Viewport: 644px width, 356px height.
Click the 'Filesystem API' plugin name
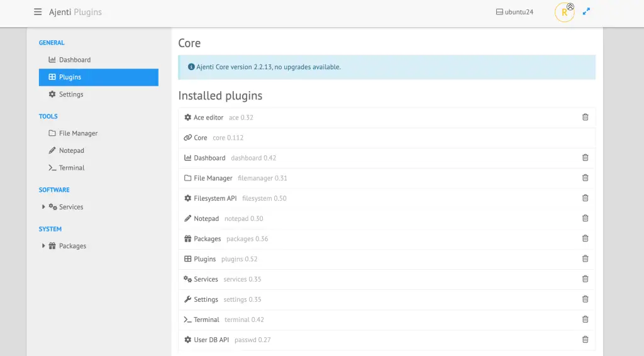(215, 198)
